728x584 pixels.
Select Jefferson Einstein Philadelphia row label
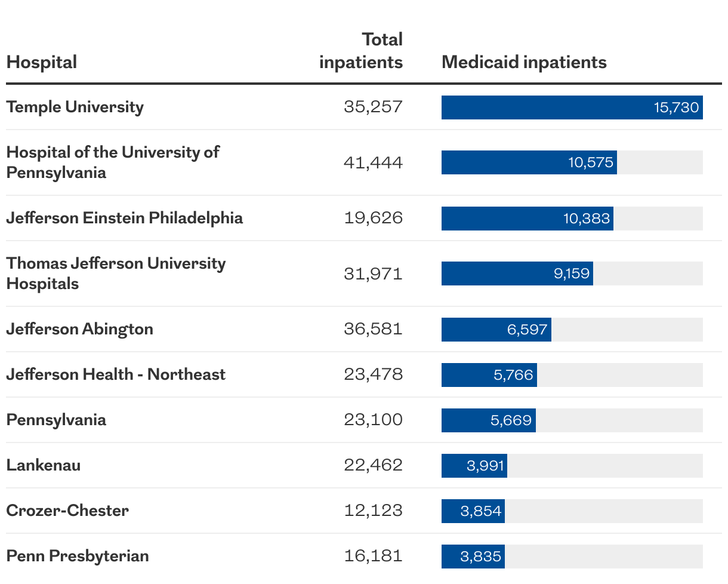tap(125, 218)
